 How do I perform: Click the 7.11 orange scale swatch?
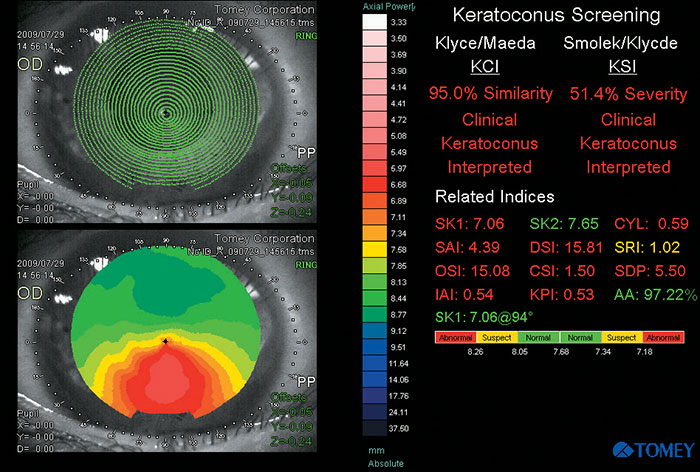(x=375, y=217)
